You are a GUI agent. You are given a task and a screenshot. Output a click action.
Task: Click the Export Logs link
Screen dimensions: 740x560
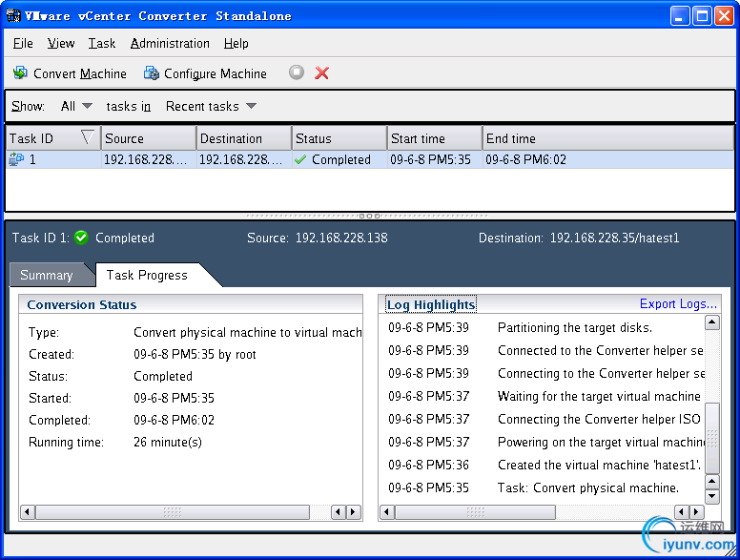678,303
